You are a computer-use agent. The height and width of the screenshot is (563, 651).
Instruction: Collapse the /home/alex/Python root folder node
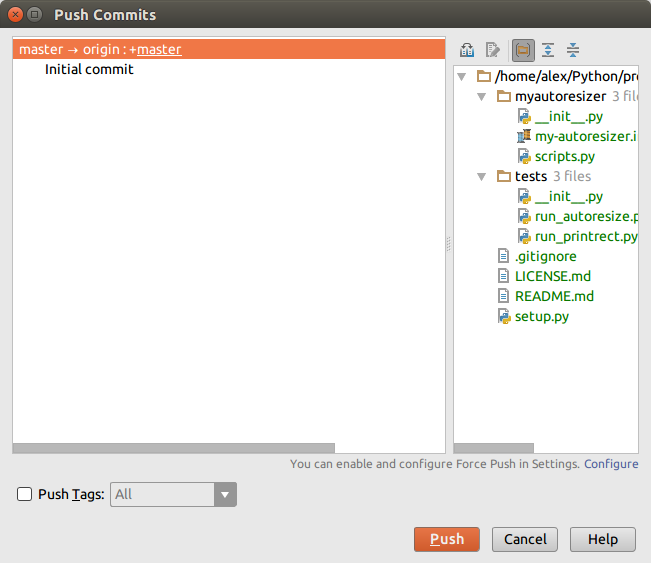[x=461, y=77]
